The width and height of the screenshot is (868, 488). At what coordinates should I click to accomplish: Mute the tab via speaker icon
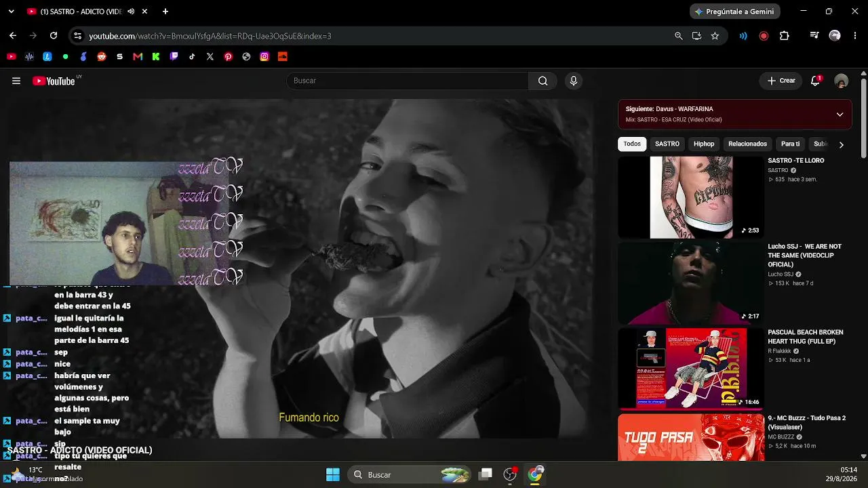point(131,12)
